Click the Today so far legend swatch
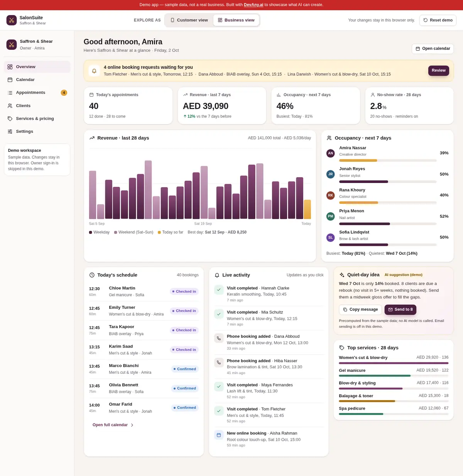Viewport: 463px width, 476px height. tap(159, 232)
